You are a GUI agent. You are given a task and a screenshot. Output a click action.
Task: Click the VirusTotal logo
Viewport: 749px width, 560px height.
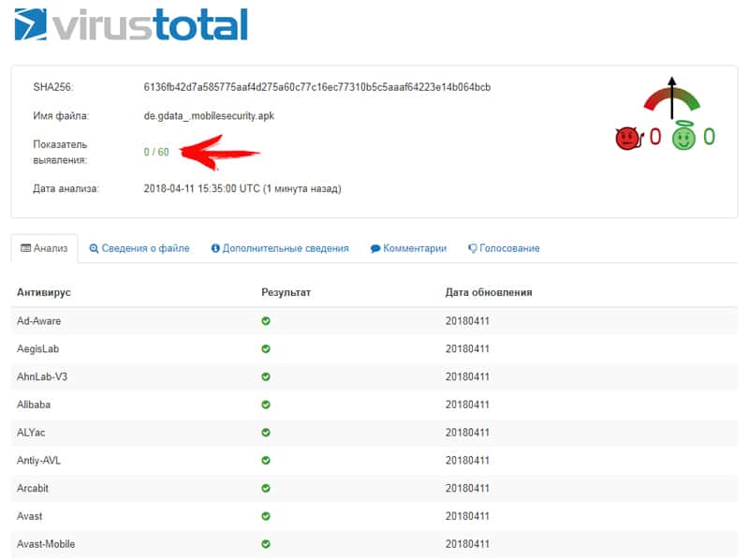point(131,24)
